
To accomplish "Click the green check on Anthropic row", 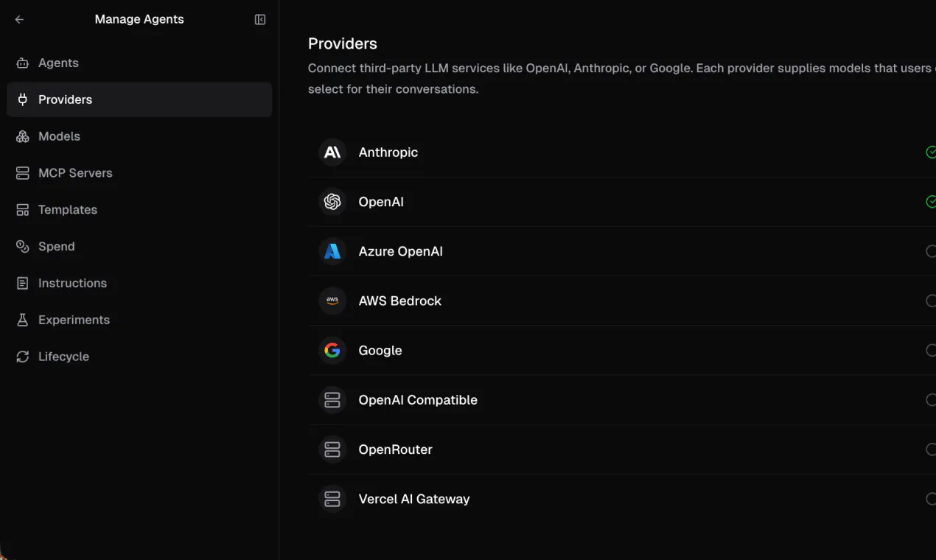I will 931,153.
